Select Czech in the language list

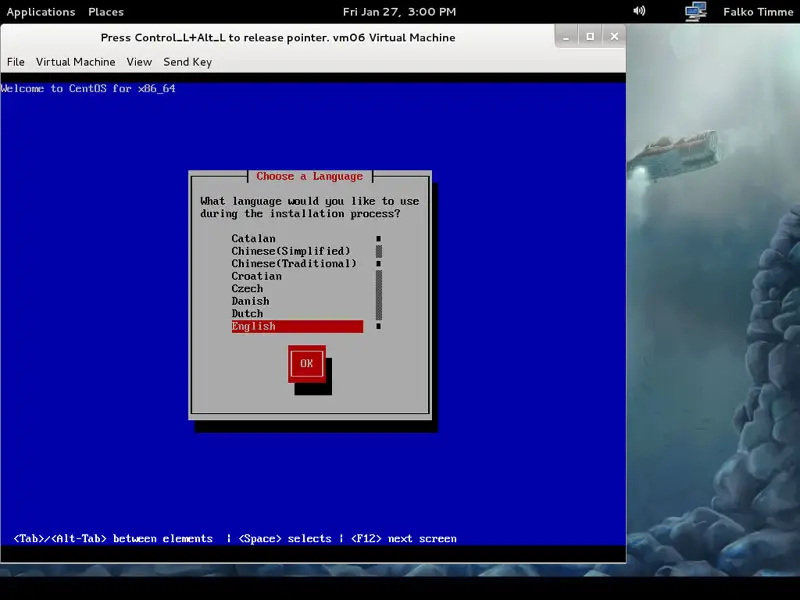click(x=297, y=288)
